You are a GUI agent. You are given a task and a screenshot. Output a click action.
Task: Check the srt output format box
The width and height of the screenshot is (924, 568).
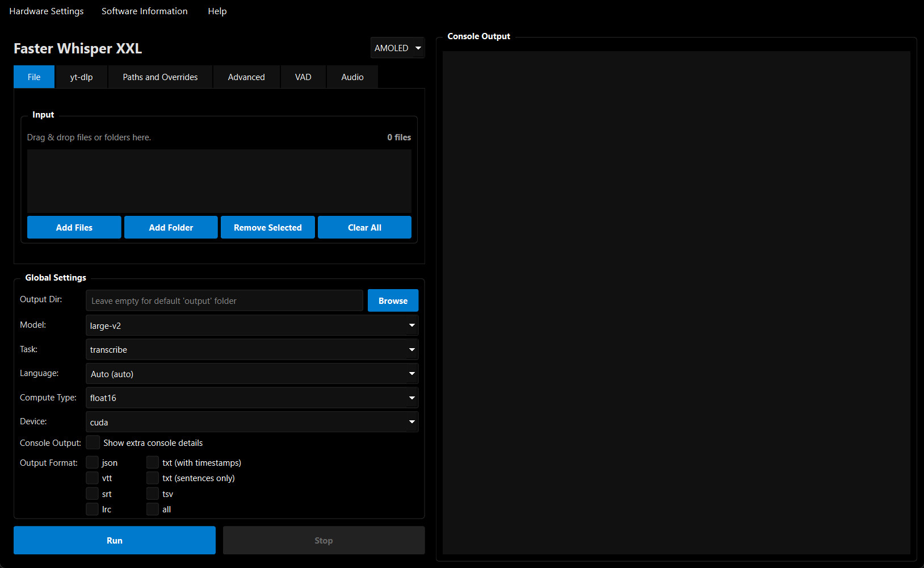[93, 494]
